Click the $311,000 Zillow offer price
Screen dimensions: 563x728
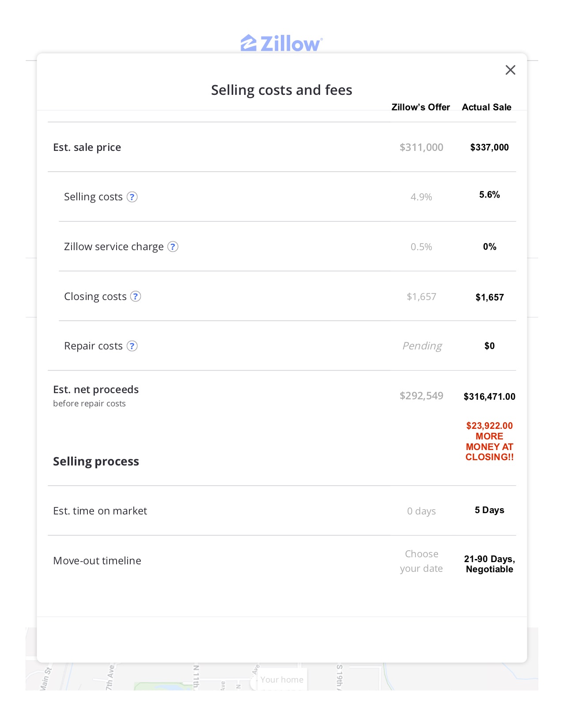point(421,147)
